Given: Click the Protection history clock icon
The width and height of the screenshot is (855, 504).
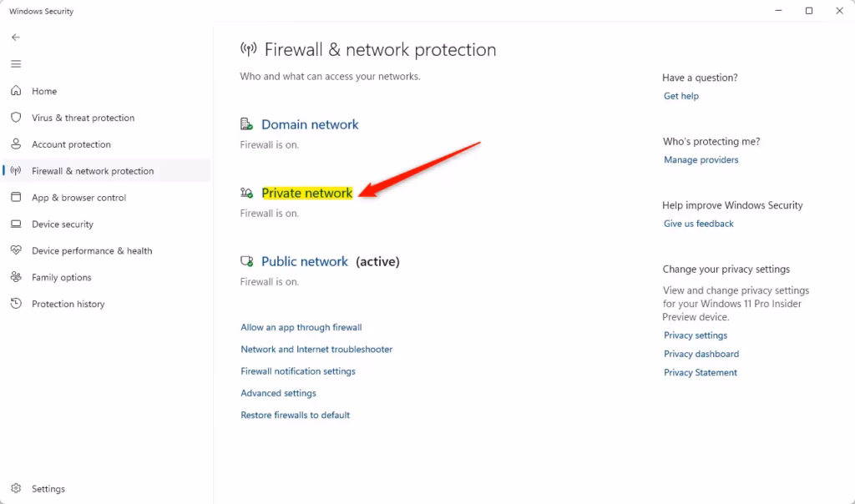Looking at the screenshot, I should point(16,304).
